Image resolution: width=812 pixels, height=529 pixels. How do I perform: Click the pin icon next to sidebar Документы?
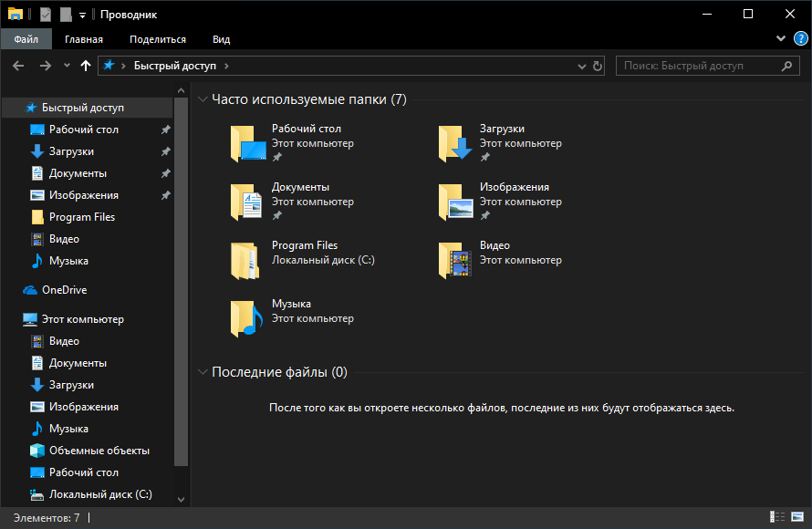(166, 173)
